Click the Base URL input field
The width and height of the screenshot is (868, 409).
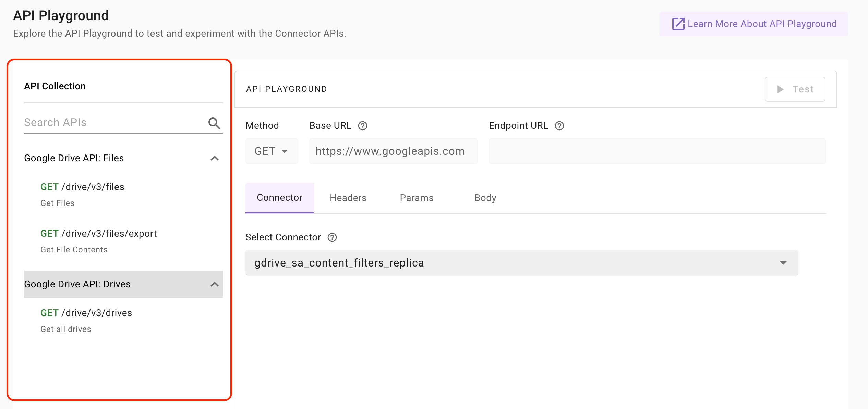tap(393, 151)
